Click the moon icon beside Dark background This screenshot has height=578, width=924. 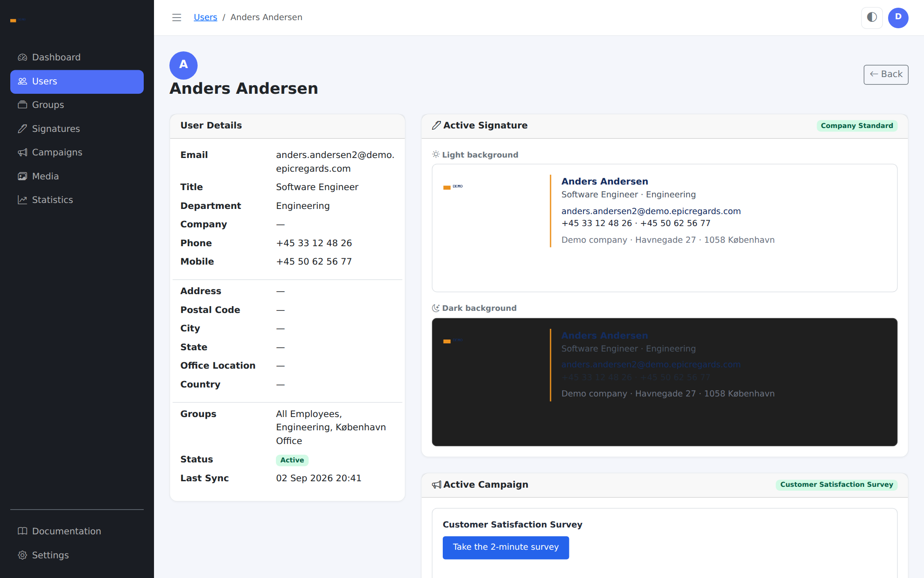click(x=436, y=308)
